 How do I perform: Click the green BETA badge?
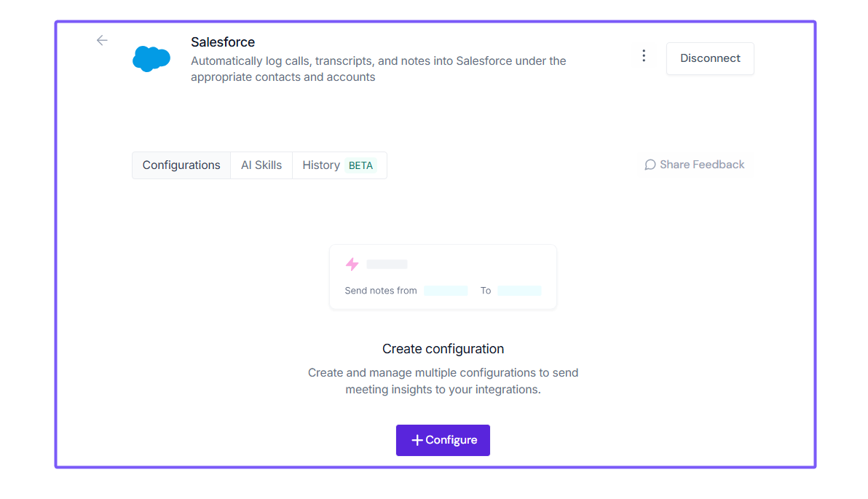pos(360,165)
